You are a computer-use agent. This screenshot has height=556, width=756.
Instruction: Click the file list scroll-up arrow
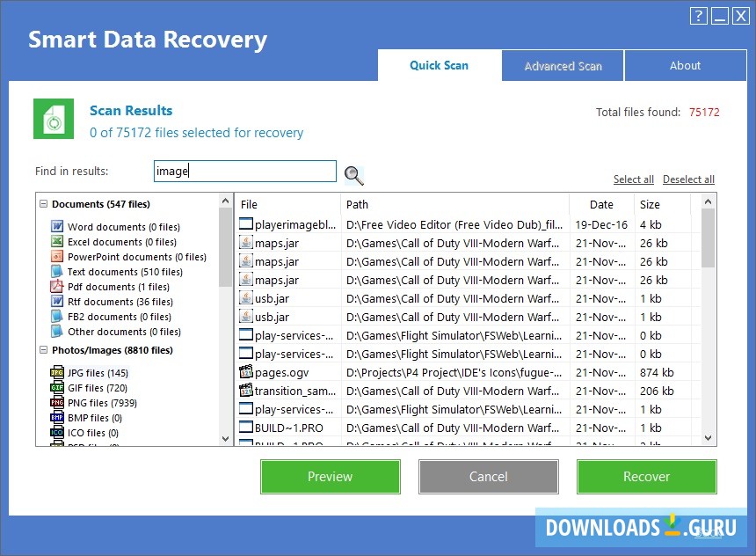tap(708, 201)
